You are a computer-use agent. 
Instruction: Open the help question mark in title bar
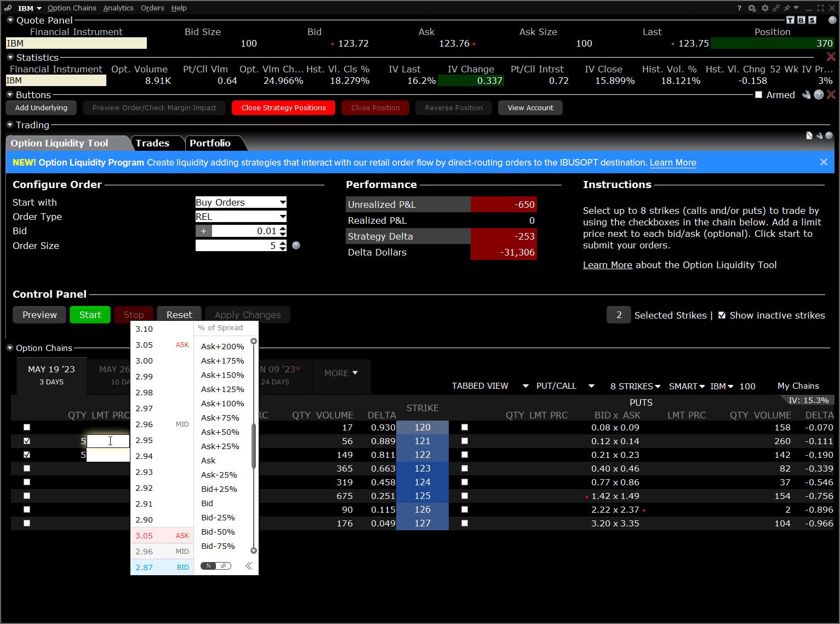click(x=739, y=8)
